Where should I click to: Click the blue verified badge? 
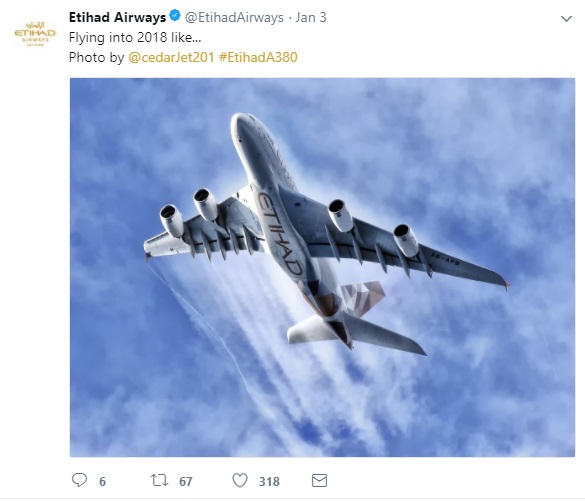(x=175, y=16)
